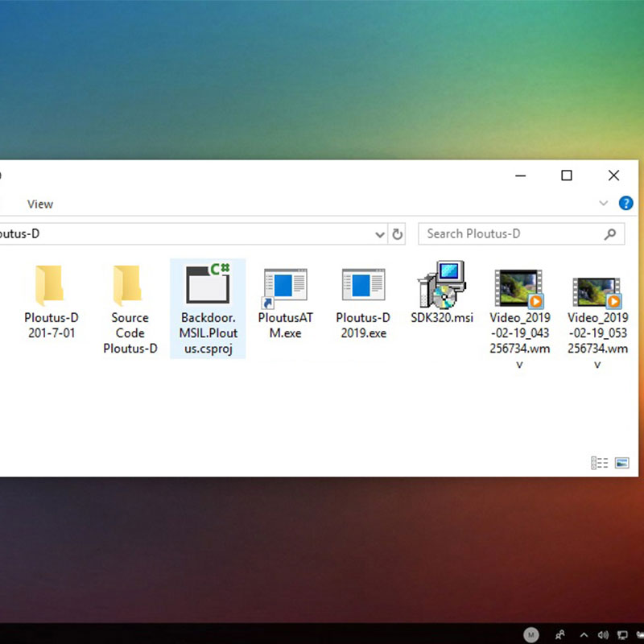This screenshot has height=644, width=644.
Task: Expand the ribbon with the chevron
Action: coord(603,204)
